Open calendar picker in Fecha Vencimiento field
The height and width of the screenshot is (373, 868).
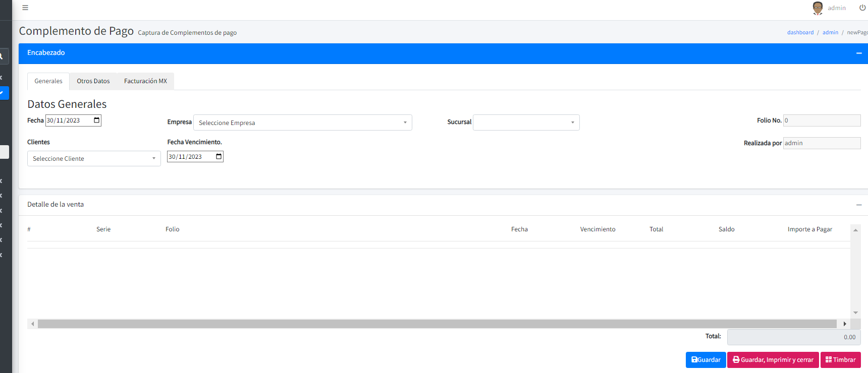(219, 156)
